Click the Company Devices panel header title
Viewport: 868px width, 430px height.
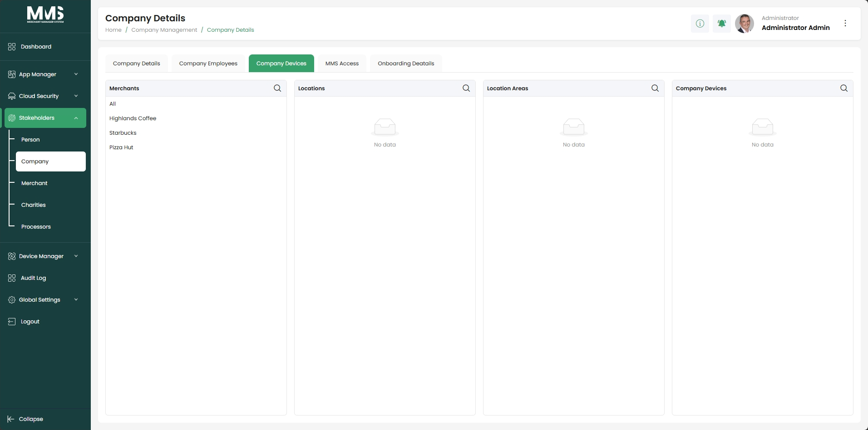click(x=701, y=88)
